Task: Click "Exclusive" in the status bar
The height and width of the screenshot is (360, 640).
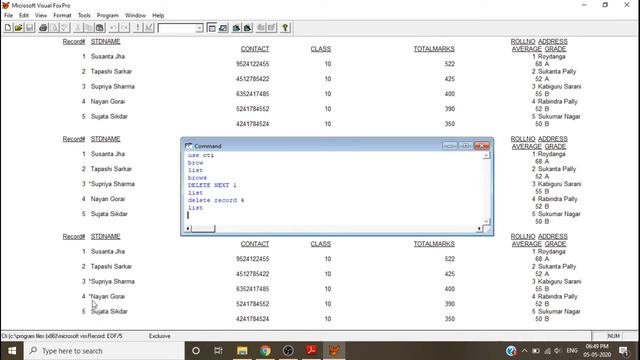Action: (160, 336)
